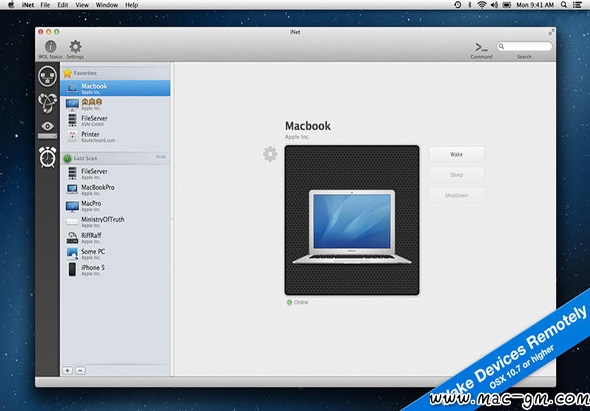Select Printer in Favorites
This screenshot has width=590, height=411.
pos(115,137)
